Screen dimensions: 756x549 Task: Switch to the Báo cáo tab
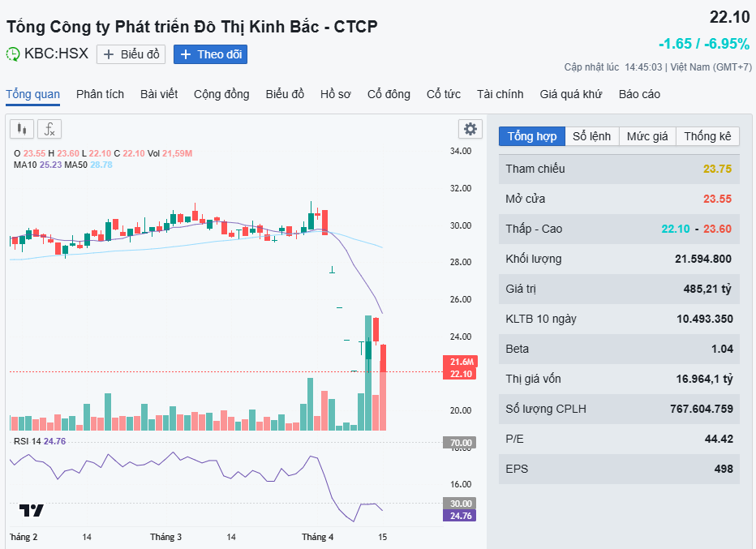point(639,94)
